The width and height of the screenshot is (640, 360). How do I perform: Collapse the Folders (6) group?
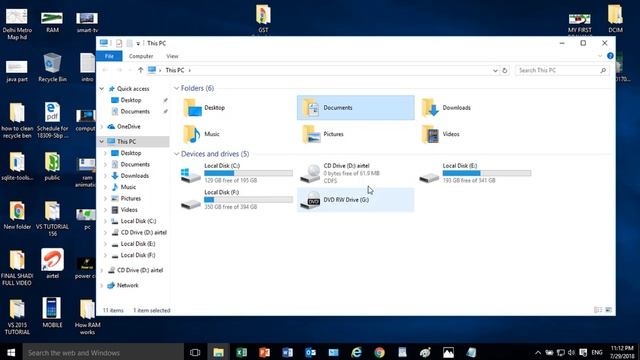pyautogui.click(x=176, y=88)
